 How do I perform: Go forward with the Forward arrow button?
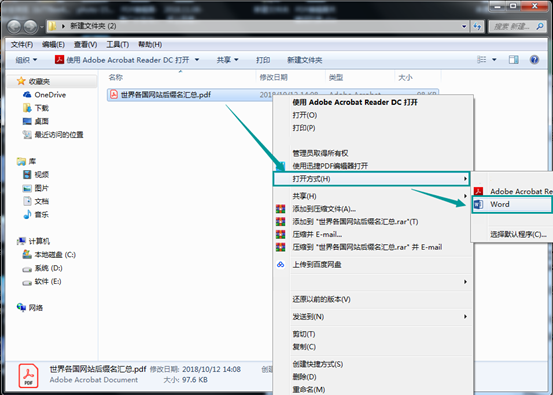click(31, 26)
